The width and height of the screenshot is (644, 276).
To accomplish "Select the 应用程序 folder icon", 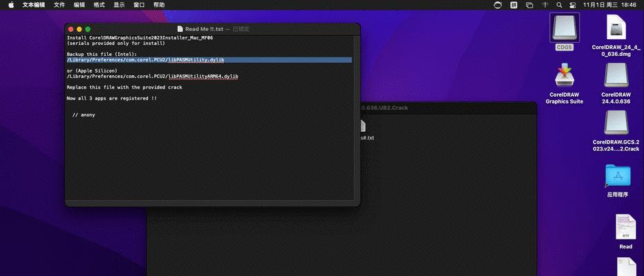I will tap(618, 175).
